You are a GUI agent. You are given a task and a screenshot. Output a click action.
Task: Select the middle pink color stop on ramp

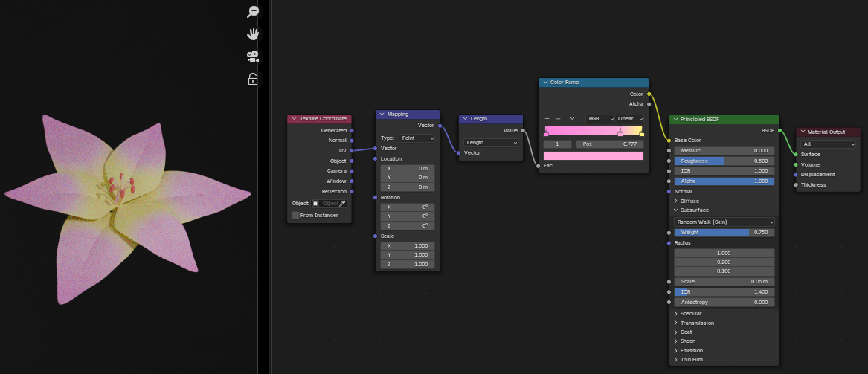620,133
